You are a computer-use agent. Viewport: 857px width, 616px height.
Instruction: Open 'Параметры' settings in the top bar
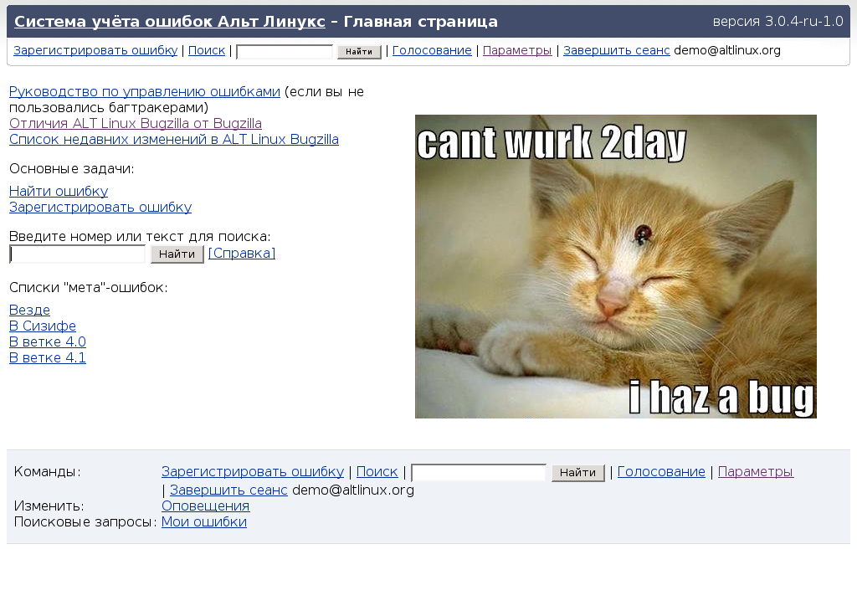click(517, 50)
